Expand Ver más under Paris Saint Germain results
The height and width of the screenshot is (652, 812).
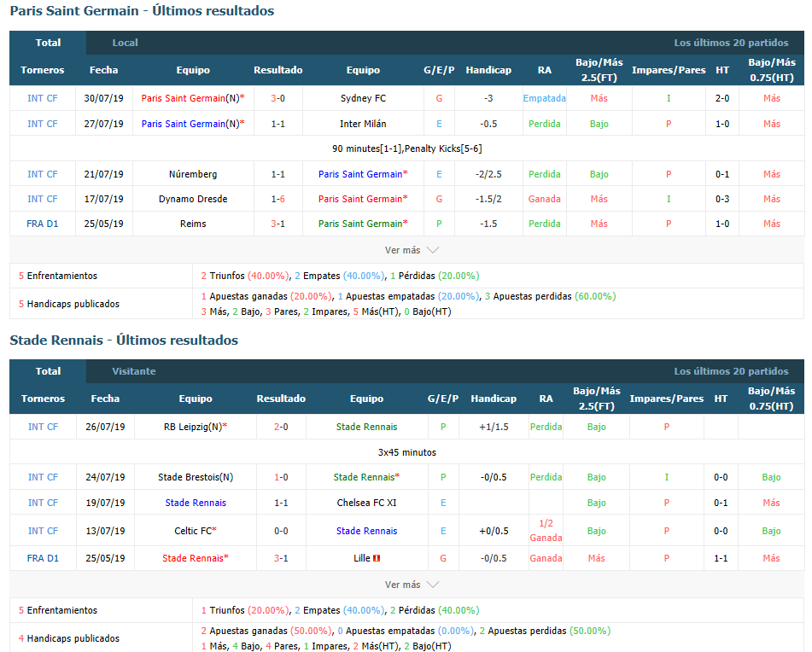click(x=412, y=250)
